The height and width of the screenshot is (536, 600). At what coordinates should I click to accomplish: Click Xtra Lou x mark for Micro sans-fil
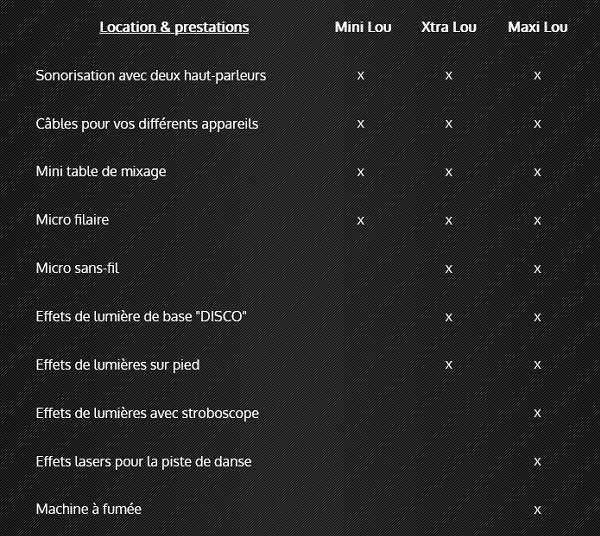449,268
